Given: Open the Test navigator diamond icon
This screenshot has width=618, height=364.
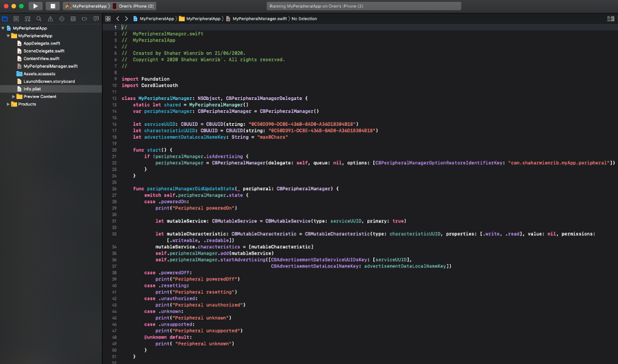Looking at the screenshot, I should click(x=62, y=18).
